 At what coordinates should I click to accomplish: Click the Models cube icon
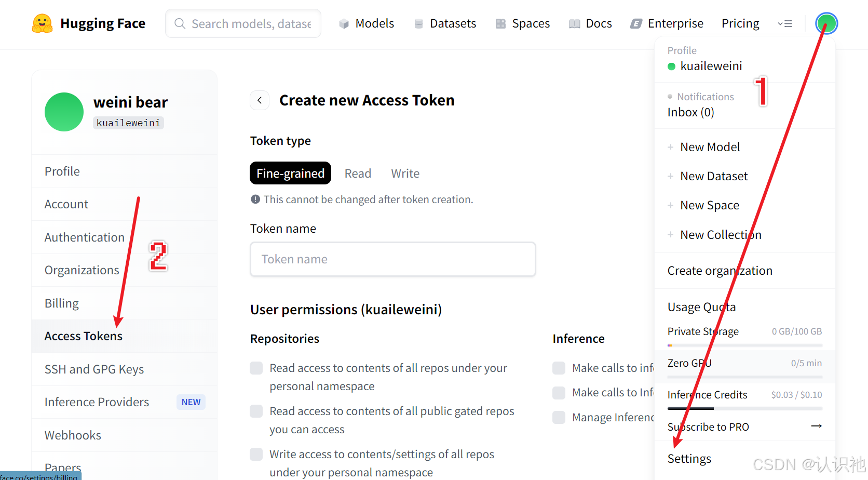344,24
